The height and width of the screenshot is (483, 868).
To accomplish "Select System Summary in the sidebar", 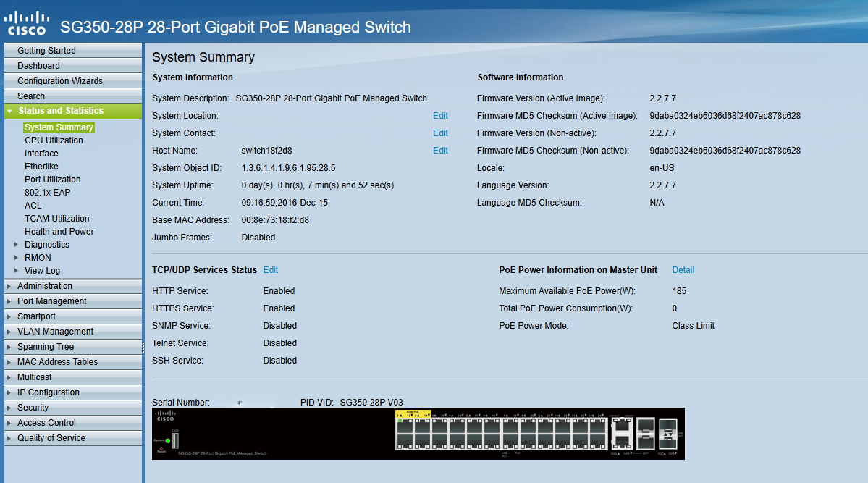I will pyautogui.click(x=59, y=127).
